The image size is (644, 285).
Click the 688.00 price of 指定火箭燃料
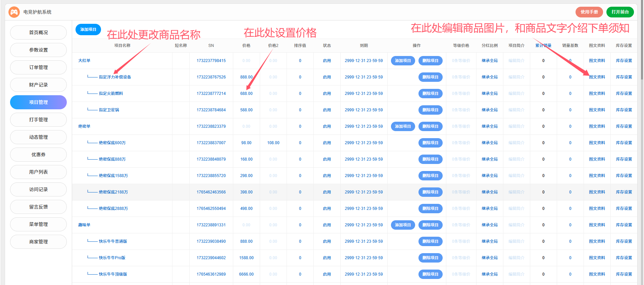pos(246,94)
